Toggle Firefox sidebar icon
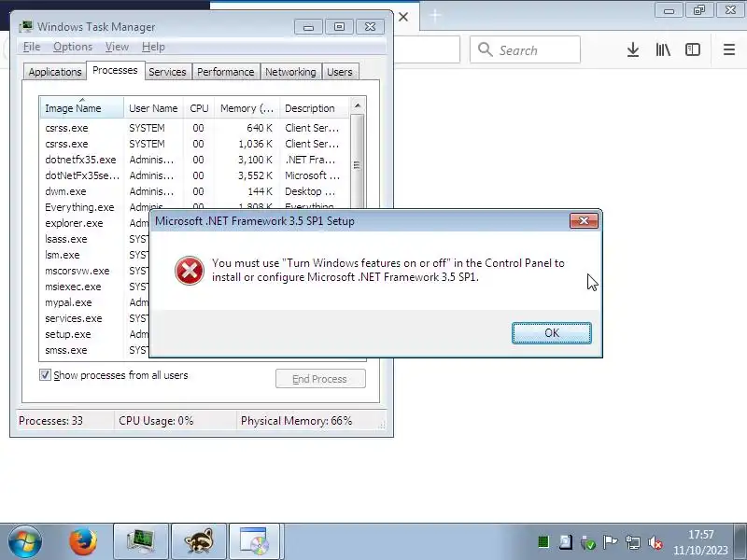747x560 pixels. point(693,49)
